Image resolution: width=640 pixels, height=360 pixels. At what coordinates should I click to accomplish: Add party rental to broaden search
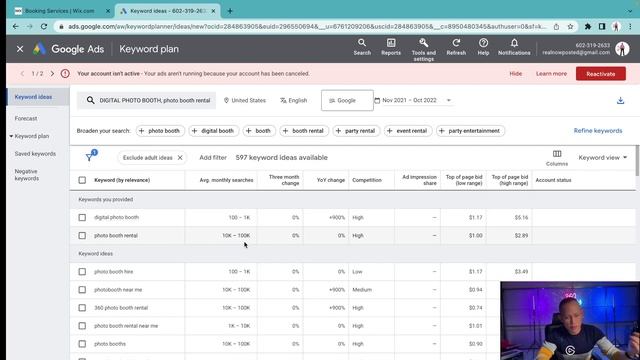(356, 131)
